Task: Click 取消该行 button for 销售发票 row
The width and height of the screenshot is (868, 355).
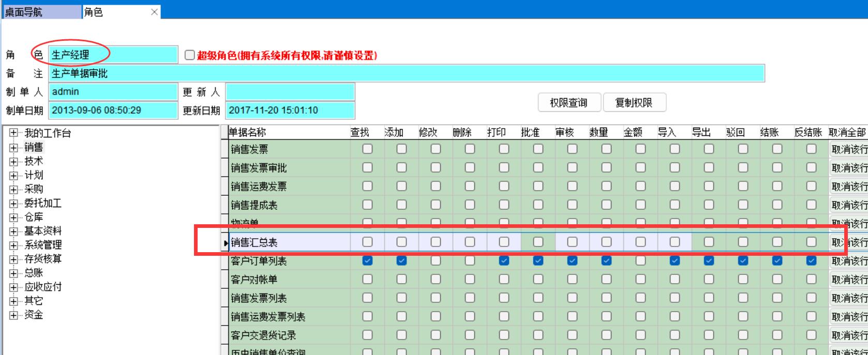Action: click(848, 149)
